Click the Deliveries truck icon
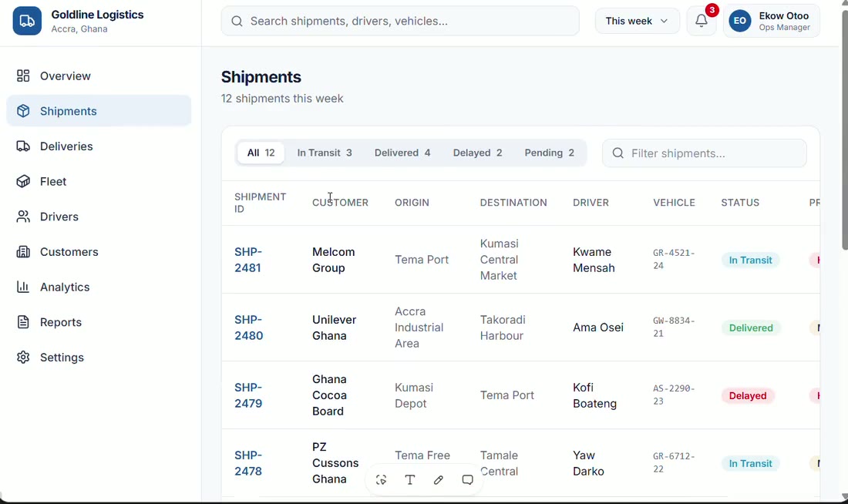The width and height of the screenshot is (848, 504). click(x=23, y=146)
